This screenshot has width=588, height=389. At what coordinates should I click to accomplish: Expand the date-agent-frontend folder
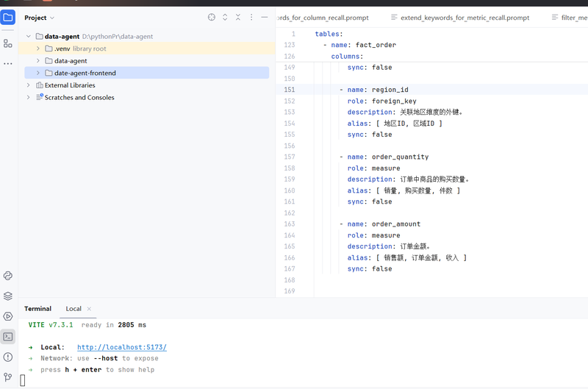pyautogui.click(x=38, y=73)
